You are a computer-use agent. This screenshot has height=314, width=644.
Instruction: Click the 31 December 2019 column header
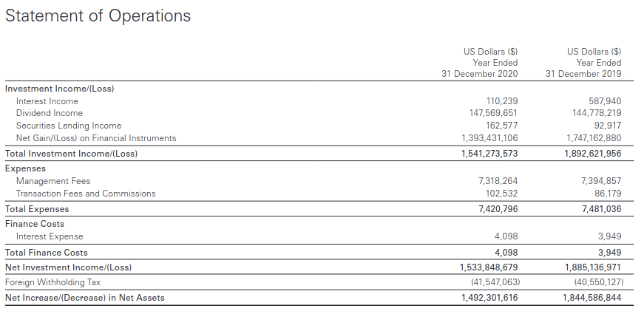(583, 74)
